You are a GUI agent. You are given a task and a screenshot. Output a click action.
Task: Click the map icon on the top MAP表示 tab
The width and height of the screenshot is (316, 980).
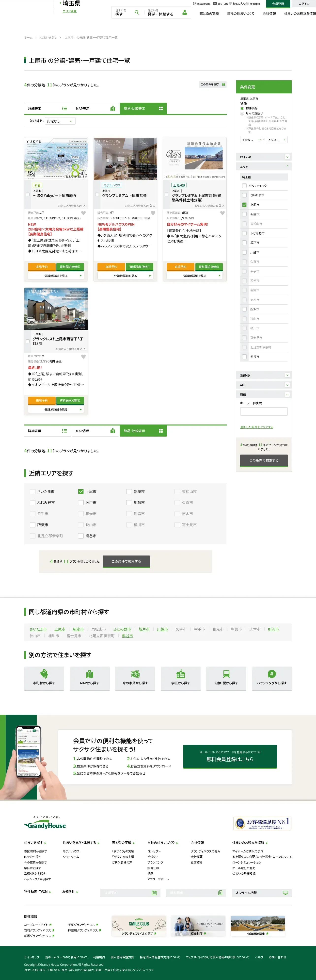point(112,108)
